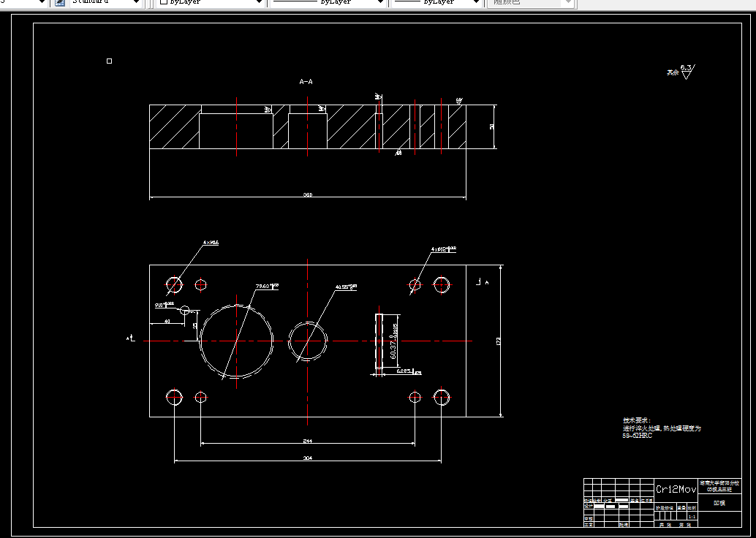Select the 60.37 slot length dimension
The width and height of the screenshot is (756, 538).
click(394, 341)
